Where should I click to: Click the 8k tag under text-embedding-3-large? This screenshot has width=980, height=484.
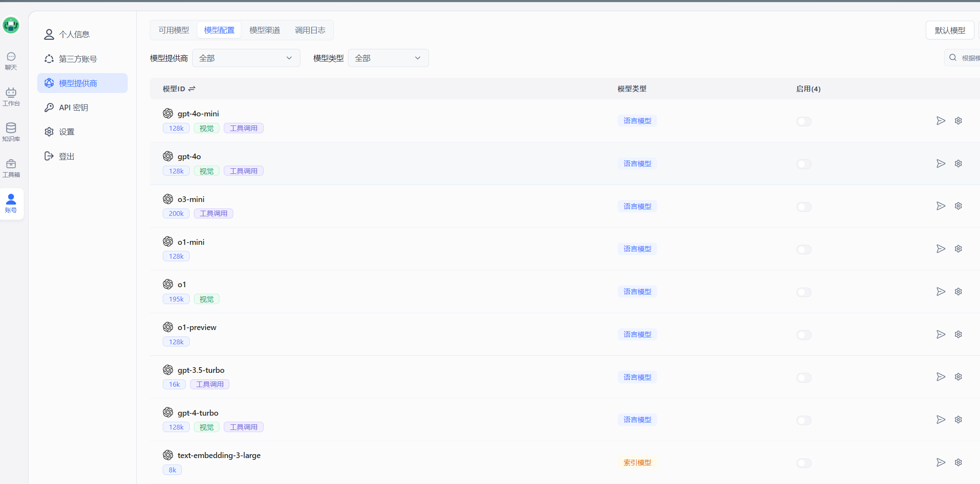[x=172, y=470]
